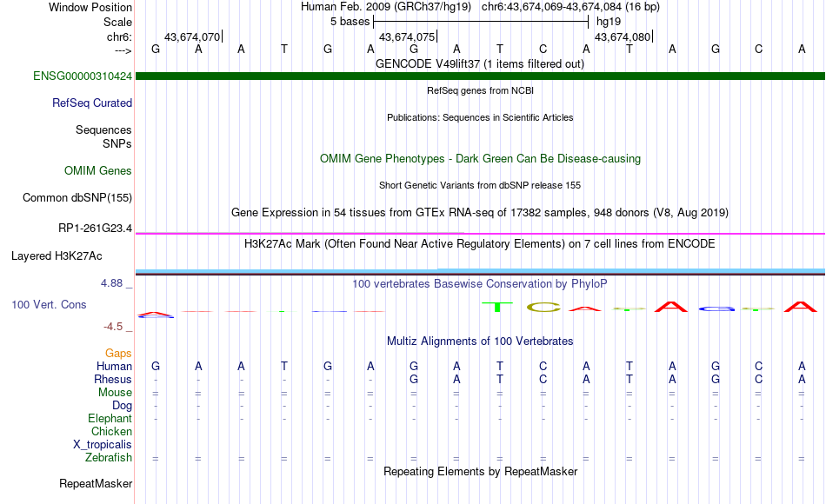Click the 43,674,080 coordinate marker

pyautogui.click(x=623, y=36)
